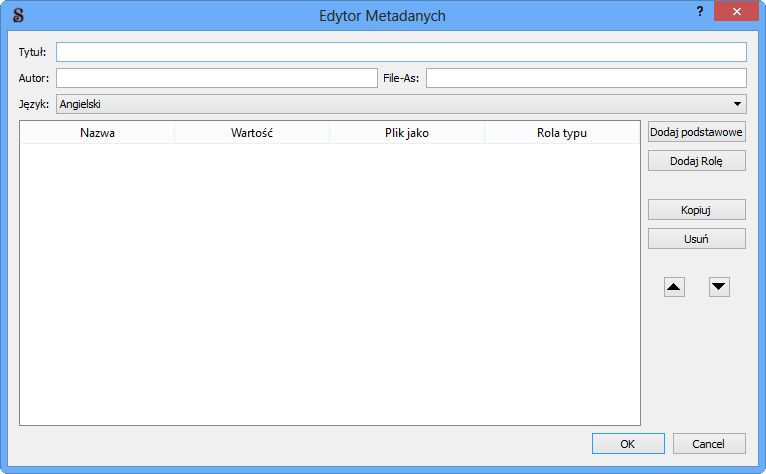
Task: Click the move up arrow button
Action: click(674, 287)
